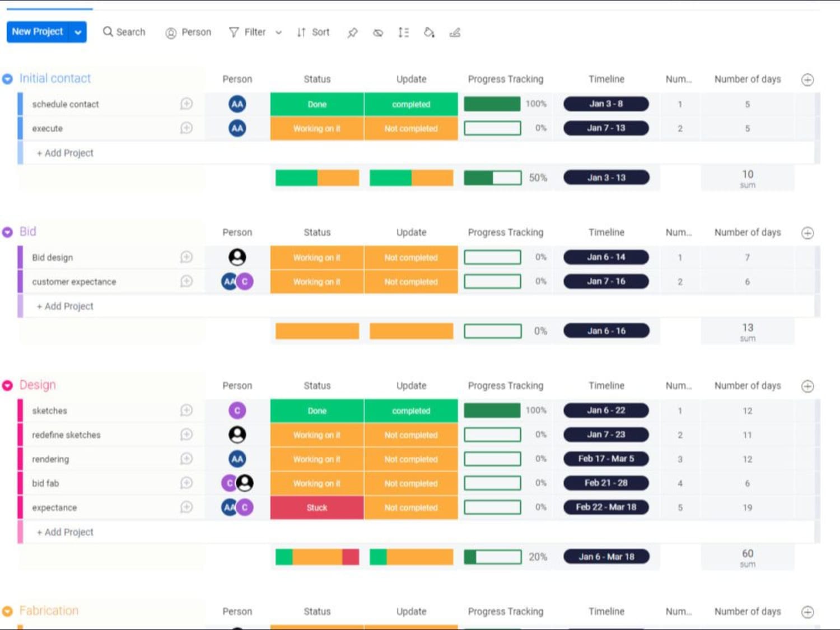Add Project in Design group

tap(65, 532)
